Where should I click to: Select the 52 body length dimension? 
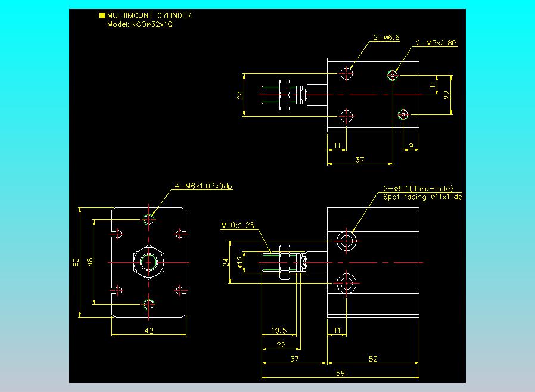pyautogui.click(x=373, y=359)
